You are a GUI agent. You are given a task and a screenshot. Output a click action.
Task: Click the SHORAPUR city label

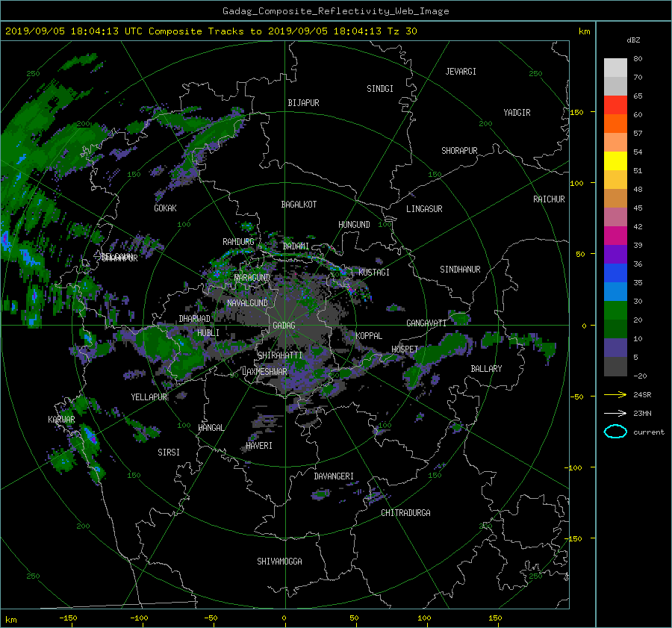tap(459, 151)
